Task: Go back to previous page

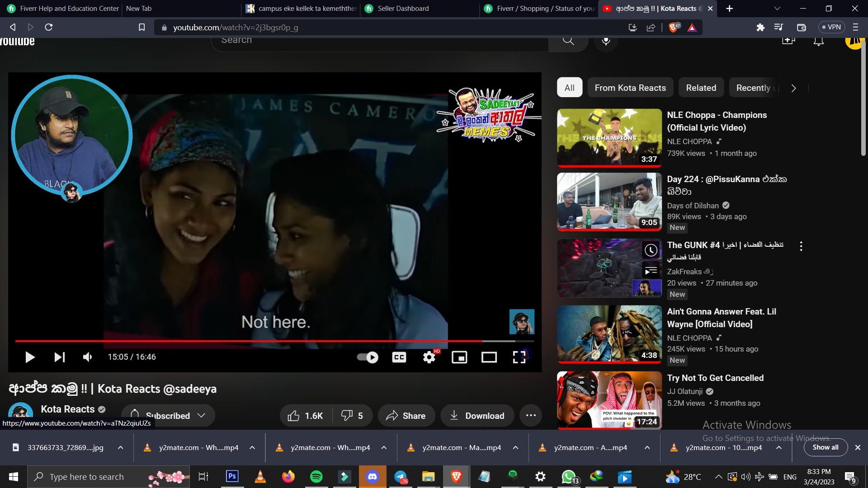Action: pos(13,27)
